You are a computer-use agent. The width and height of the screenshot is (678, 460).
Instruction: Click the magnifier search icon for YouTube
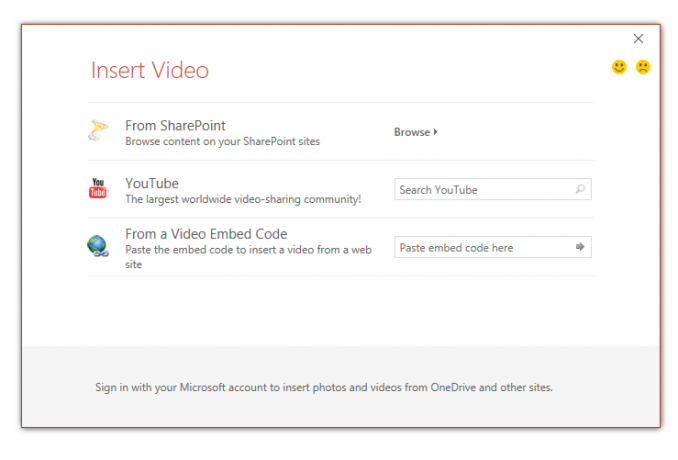(580, 189)
